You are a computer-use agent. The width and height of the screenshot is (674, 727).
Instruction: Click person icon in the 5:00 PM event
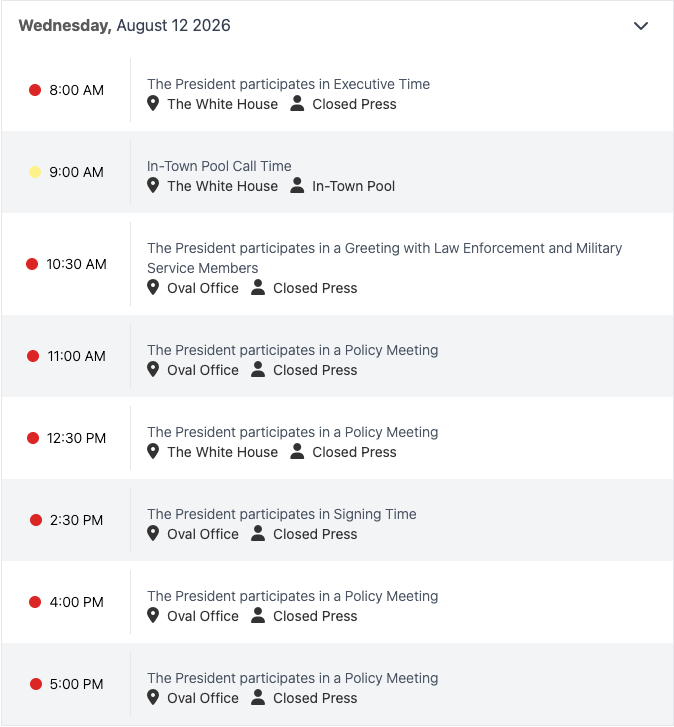(258, 698)
